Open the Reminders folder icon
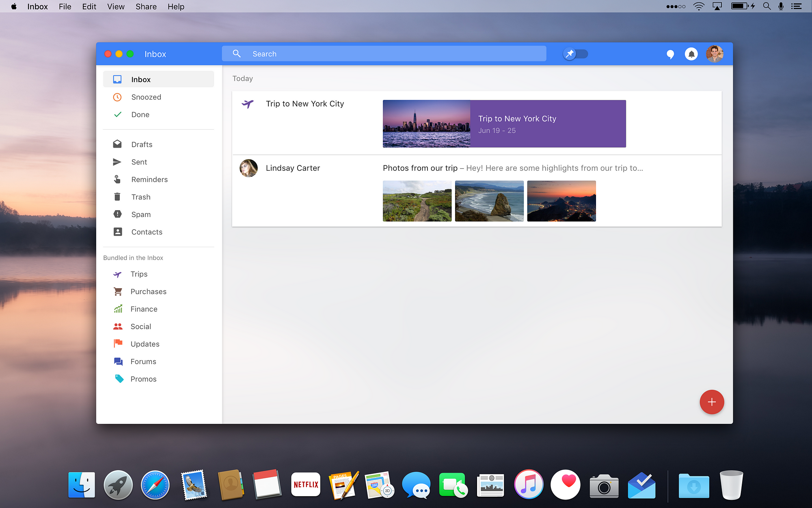Screen dimensions: 812x508 pyautogui.click(x=117, y=179)
